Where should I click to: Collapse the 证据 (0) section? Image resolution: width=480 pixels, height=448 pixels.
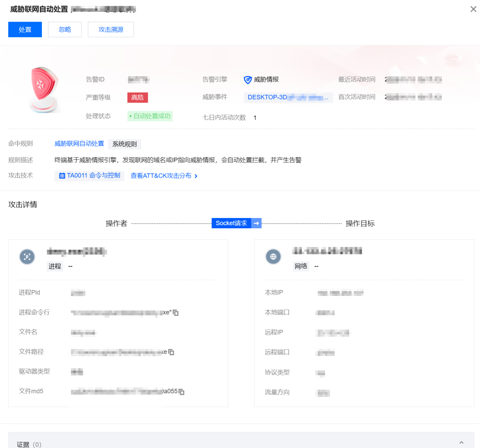[x=461, y=443]
